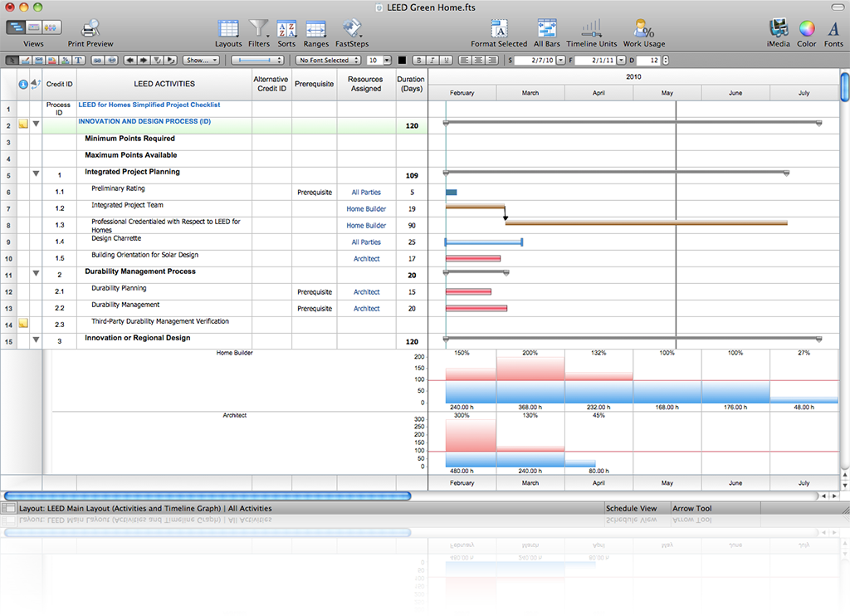Open the Show dropdown menu
850x616 pixels.
[x=202, y=61]
